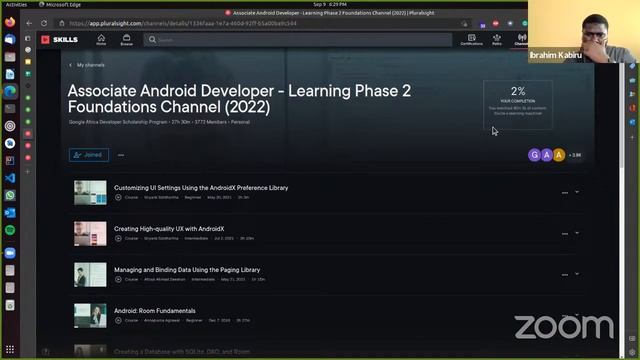Click the Edge address bar URL

pyautogui.click(x=183, y=23)
